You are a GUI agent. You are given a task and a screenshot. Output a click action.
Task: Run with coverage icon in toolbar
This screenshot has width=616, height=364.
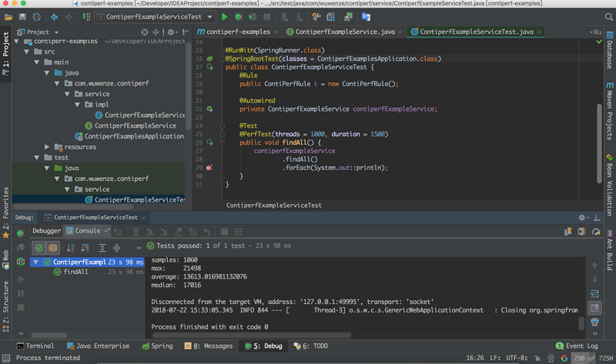point(253,17)
